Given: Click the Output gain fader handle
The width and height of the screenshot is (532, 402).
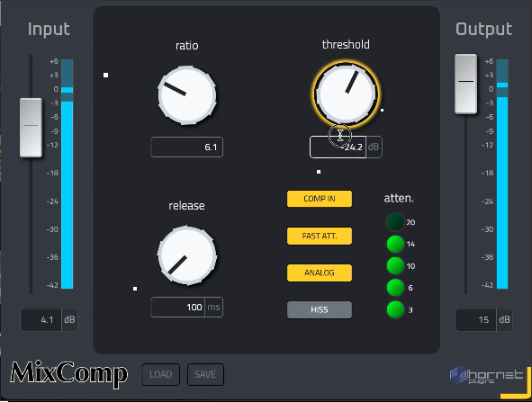Looking at the screenshot, I should click(x=466, y=84).
